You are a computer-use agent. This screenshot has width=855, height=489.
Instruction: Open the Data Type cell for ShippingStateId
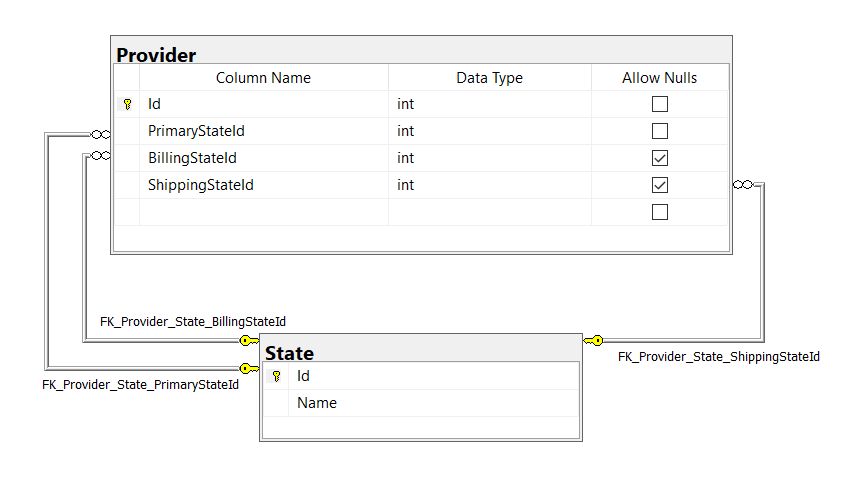(488, 185)
